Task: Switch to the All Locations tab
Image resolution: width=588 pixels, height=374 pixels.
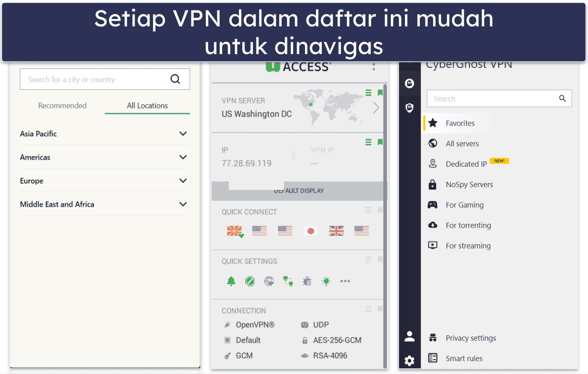Action: (x=147, y=106)
